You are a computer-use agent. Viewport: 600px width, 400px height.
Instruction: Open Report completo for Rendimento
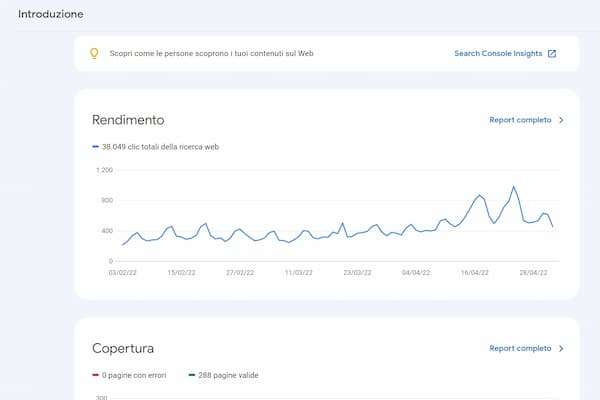520,120
